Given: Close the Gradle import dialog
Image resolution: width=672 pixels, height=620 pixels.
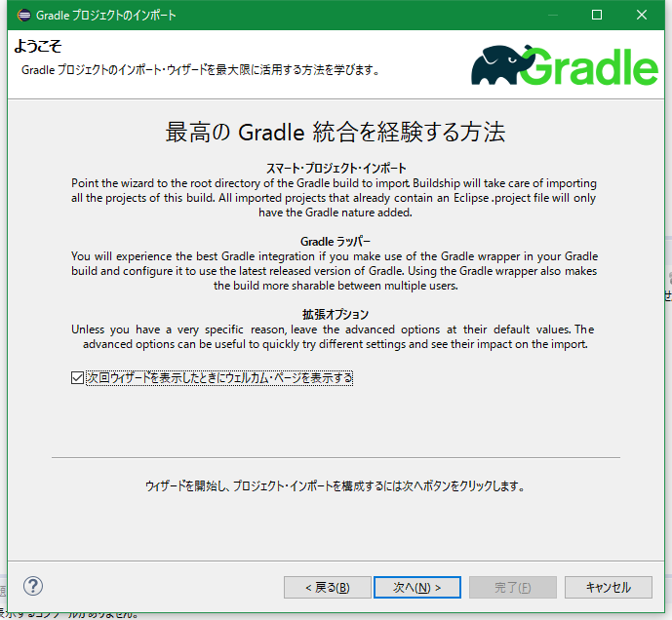Looking at the screenshot, I should pyautogui.click(x=642, y=15).
